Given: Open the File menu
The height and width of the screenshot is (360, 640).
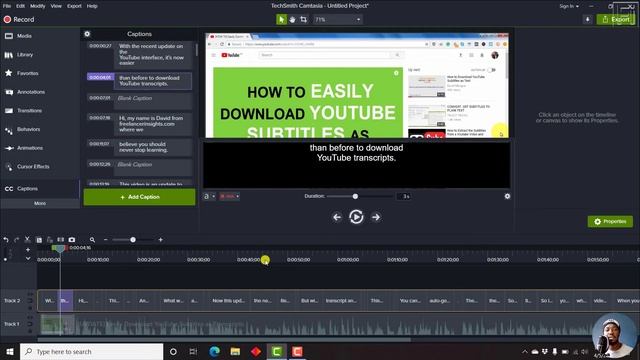Looking at the screenshot, I should point(7,6).
